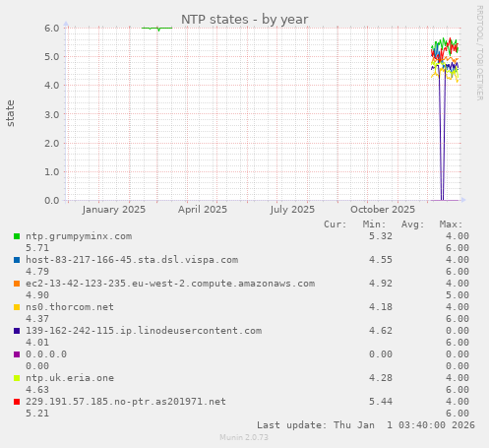Click the 4.90 value under amazonaws.com host
Screen dimensions: 489x448
click(x=37, y=295)
